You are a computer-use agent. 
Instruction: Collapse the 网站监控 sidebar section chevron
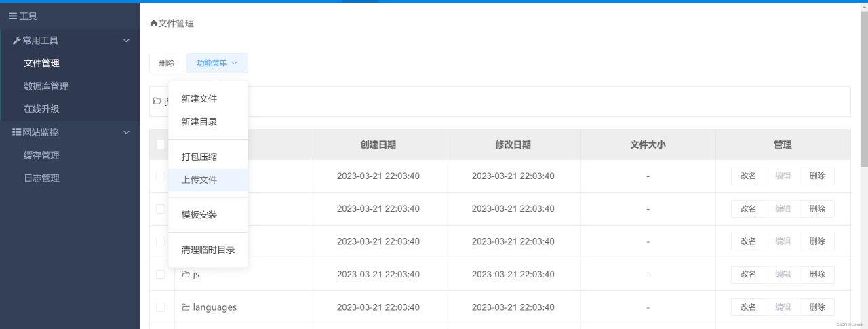[x=126, y=132]
